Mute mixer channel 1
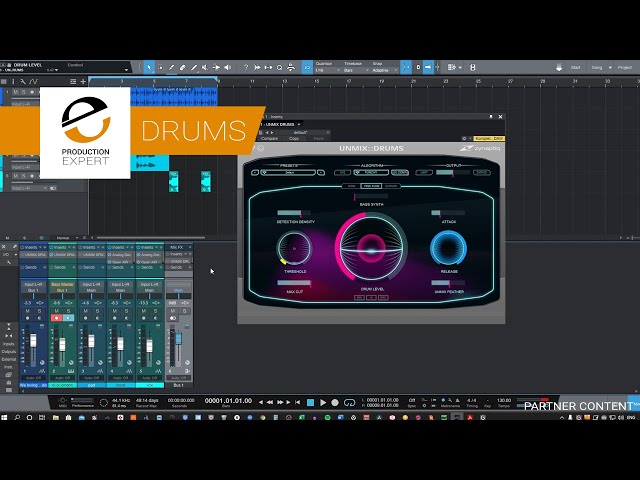The width and height of the screenshot is (640, 480). 28,311
